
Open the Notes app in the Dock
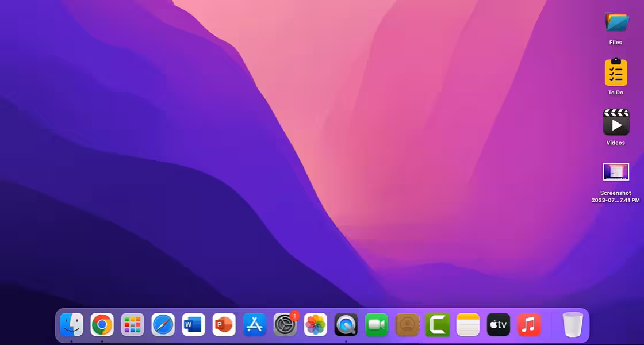468,324
